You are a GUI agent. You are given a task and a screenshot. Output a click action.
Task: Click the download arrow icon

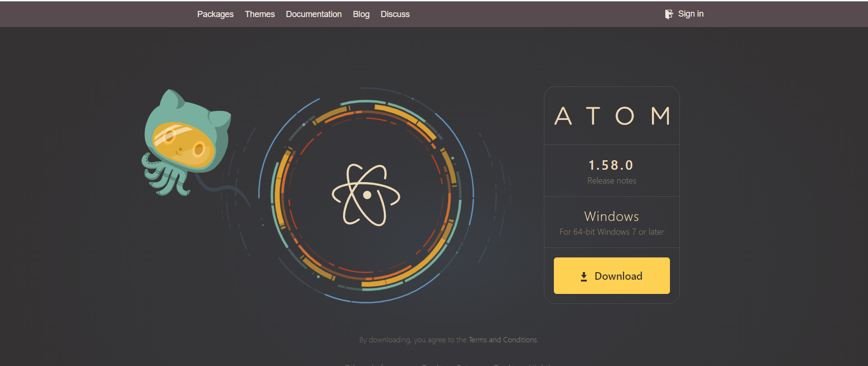click(x=584, y=276)
